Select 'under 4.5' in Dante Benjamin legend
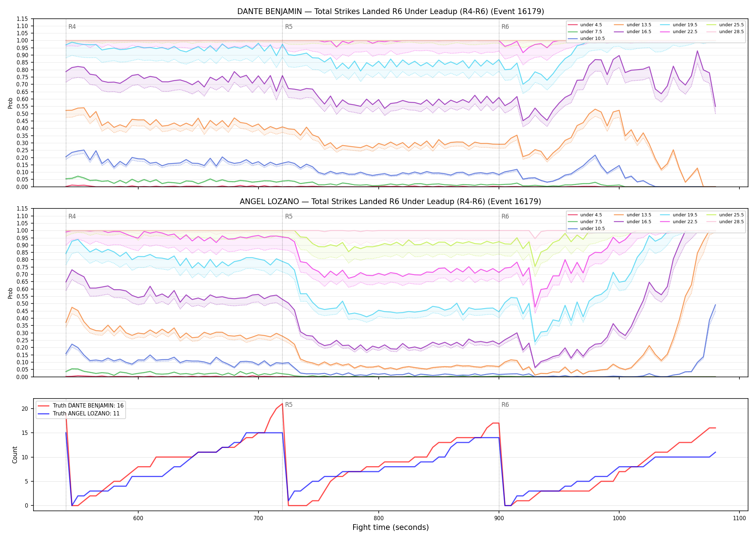This screenshot has width=756, height=540. [585, 25]
